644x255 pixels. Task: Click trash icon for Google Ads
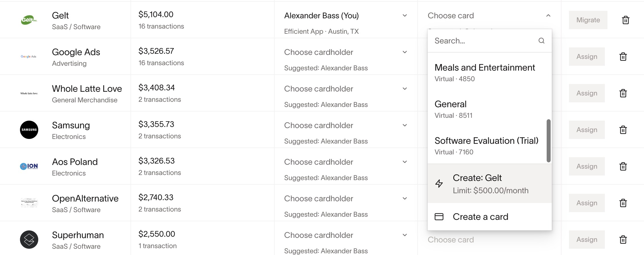pyautogui.click(x=623, y=57)
